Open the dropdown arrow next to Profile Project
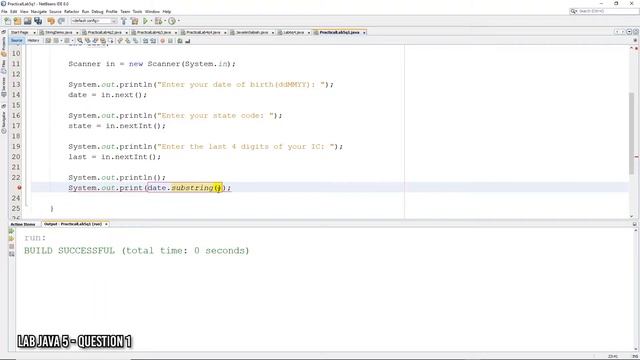Image resolution: width=640 pixels, height=360 pixels. [178, 21]
